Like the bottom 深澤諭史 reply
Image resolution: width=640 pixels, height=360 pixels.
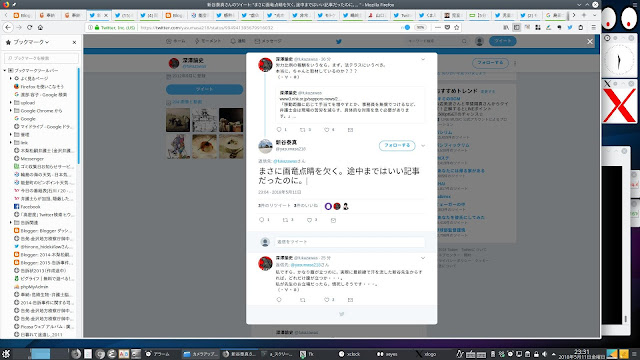coord(327,300)
